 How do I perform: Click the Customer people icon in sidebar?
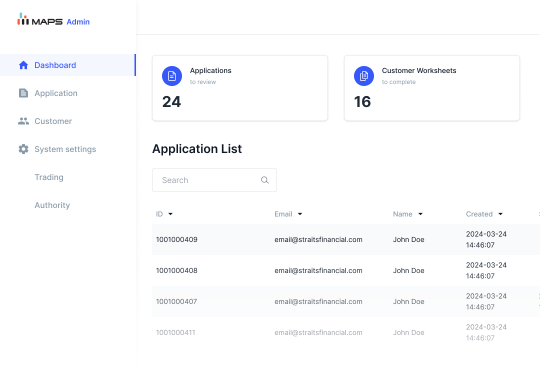pyautogui.click(x=23, y=121)
